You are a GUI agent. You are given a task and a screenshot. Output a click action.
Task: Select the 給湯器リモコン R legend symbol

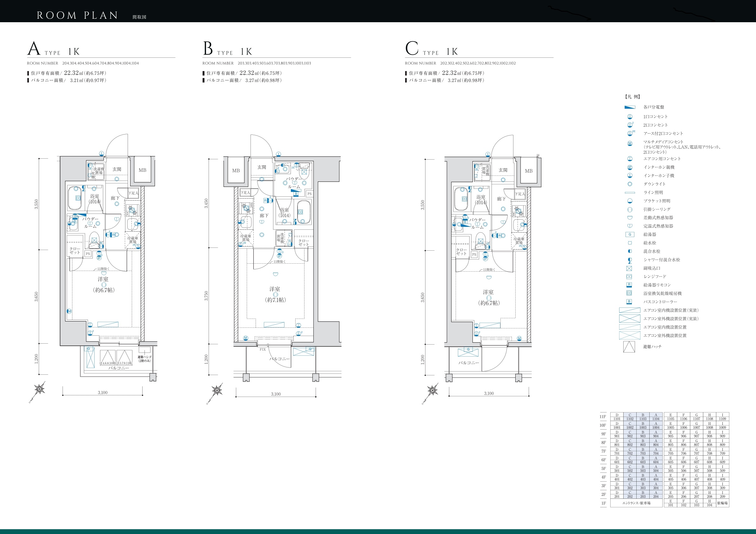click(629, 285)
